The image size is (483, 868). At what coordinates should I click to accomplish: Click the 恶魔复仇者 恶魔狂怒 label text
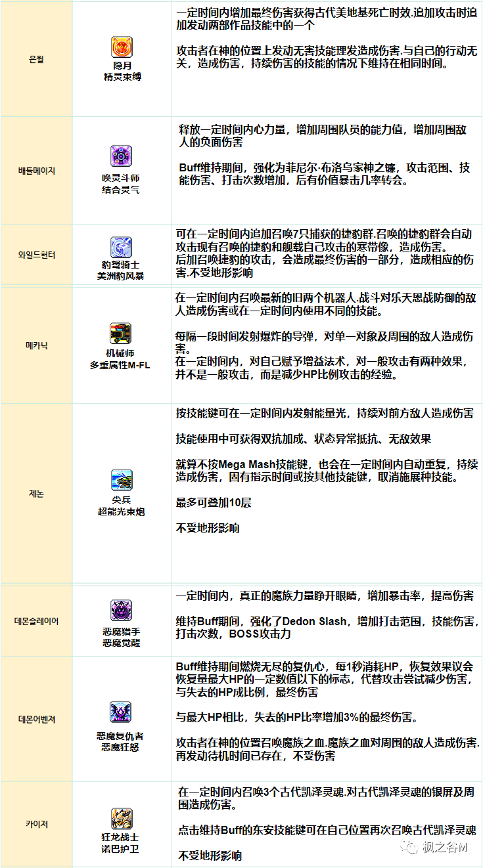(121, 742)
